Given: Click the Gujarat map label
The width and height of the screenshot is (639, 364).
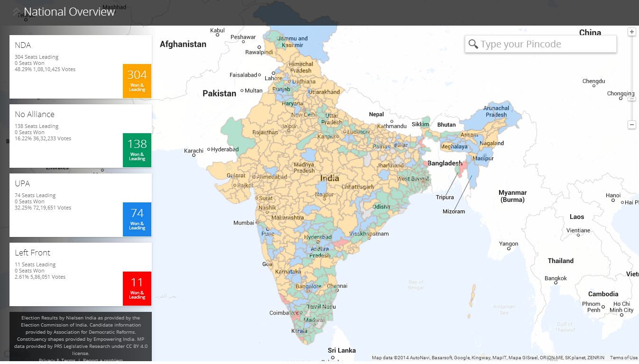Looking at the screenshot, I should click(236, 175).
